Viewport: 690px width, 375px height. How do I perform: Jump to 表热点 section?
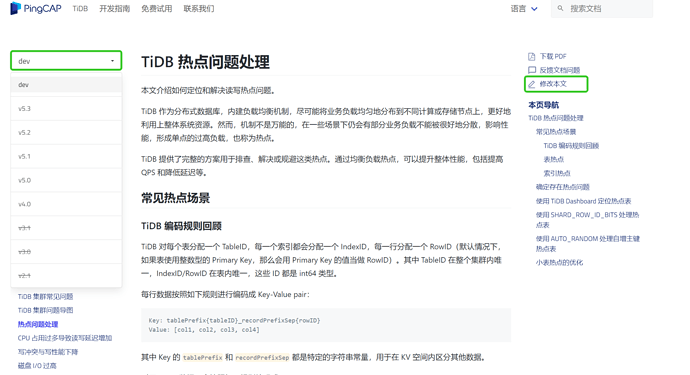(x=553, y=159)
